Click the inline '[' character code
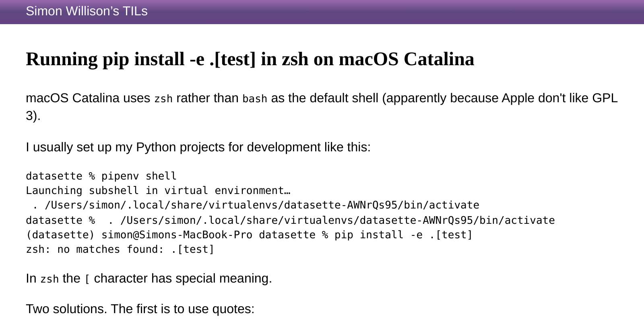The image size is (644, 322). (x=87, y=279)
